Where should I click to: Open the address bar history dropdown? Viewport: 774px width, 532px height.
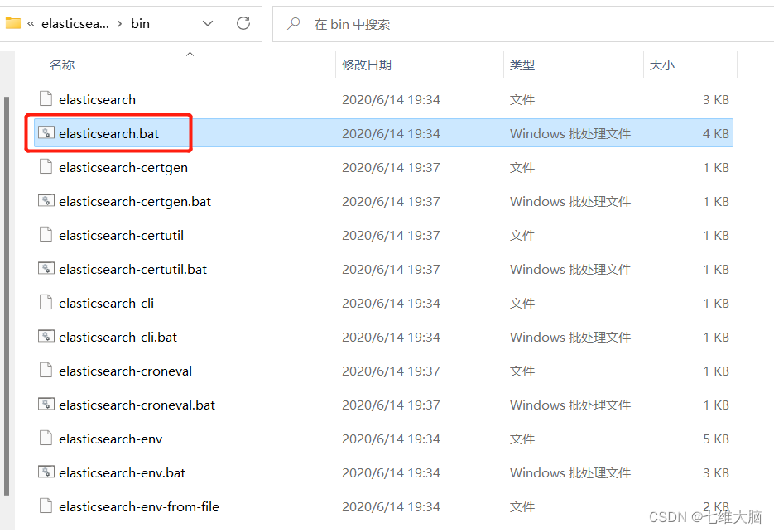click(208, 23)
